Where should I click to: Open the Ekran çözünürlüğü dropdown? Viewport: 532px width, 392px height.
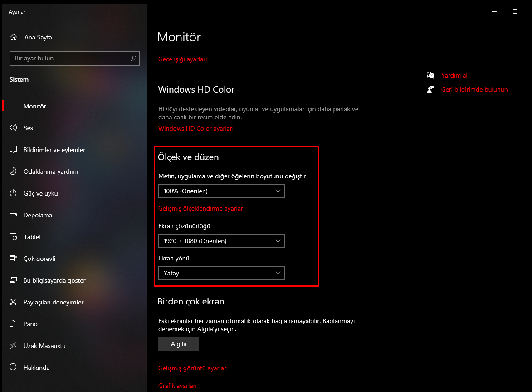tap(222, 241)
